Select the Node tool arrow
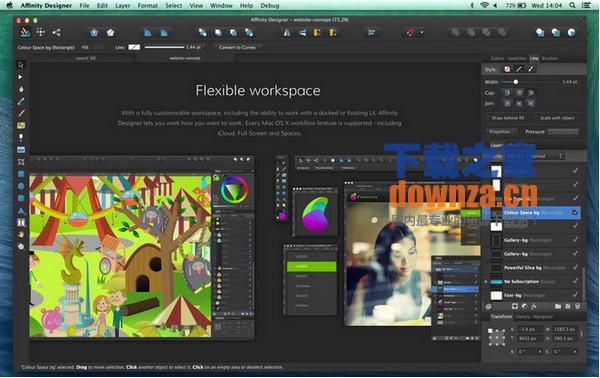Viewport: 600px width, 378px height. point(21,77)
